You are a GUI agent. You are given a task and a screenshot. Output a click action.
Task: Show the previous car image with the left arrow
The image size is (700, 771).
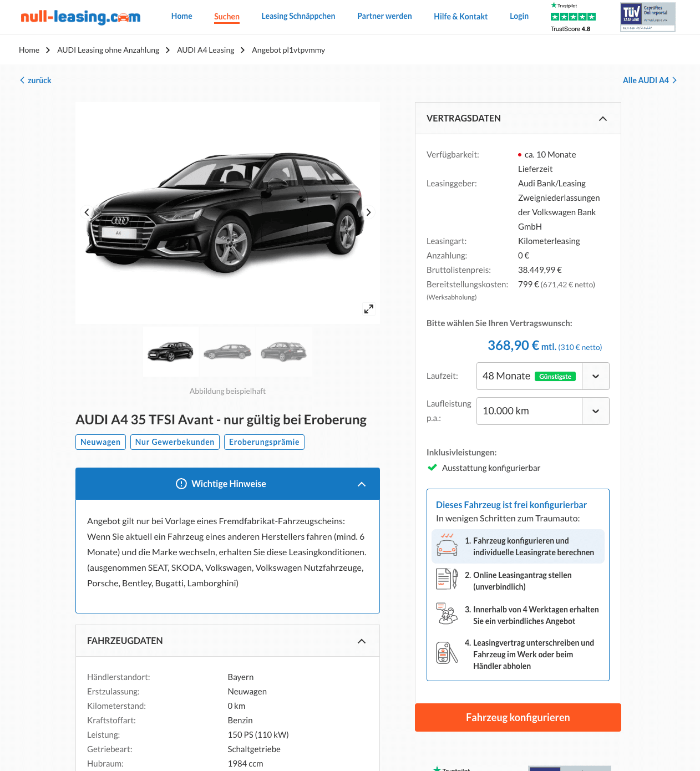87,212
